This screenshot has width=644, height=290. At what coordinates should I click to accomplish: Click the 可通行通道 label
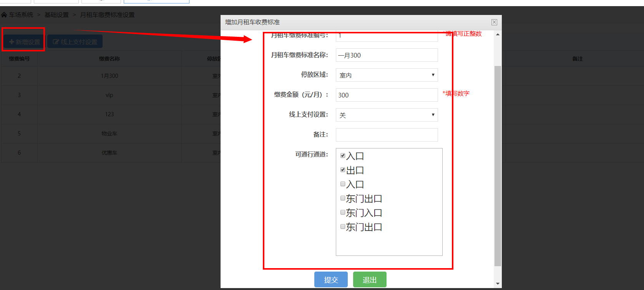click(312, 154)
